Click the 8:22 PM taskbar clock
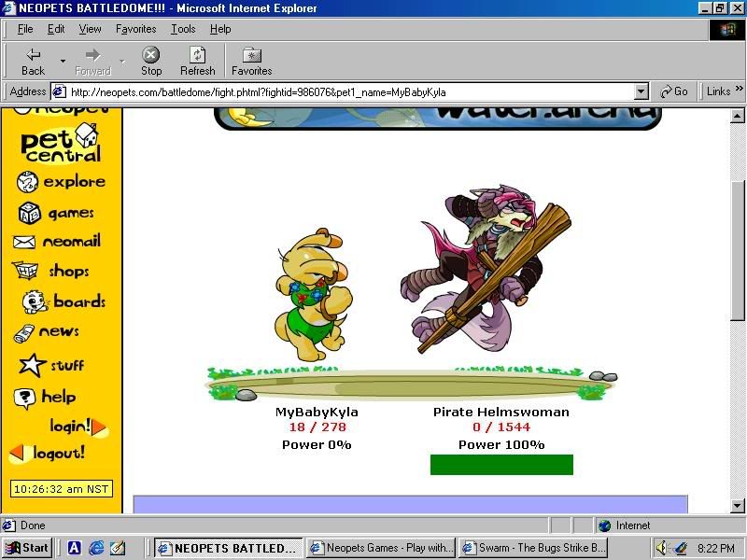Screen dimensions: 747x560 pos(716,549)
